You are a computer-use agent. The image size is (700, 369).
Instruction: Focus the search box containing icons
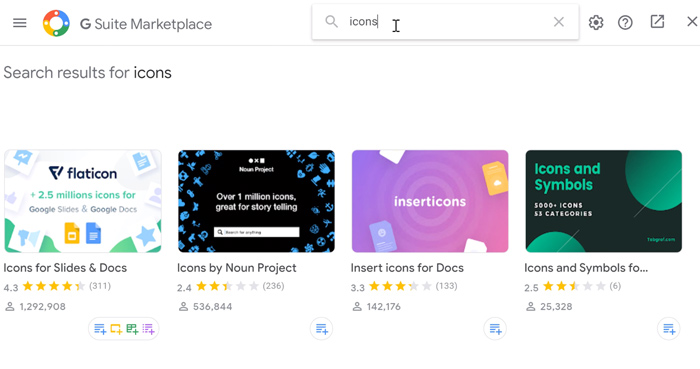click(445, 22)
